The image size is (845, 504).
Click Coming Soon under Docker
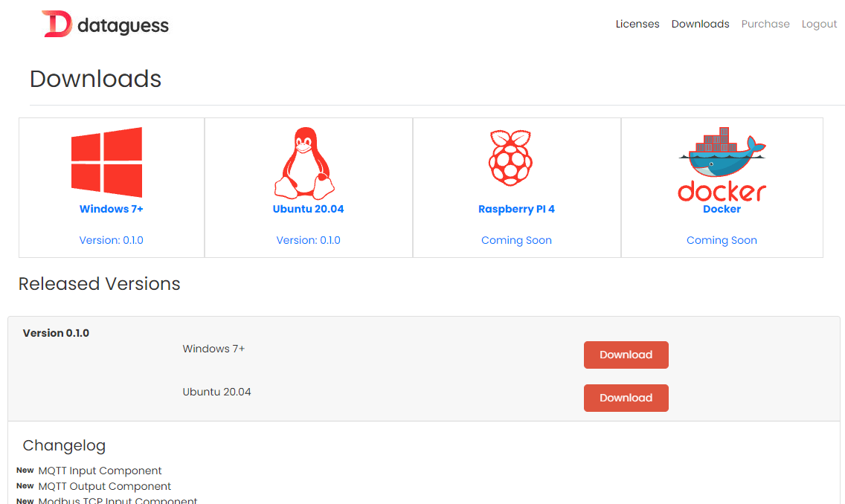(722, 240)
